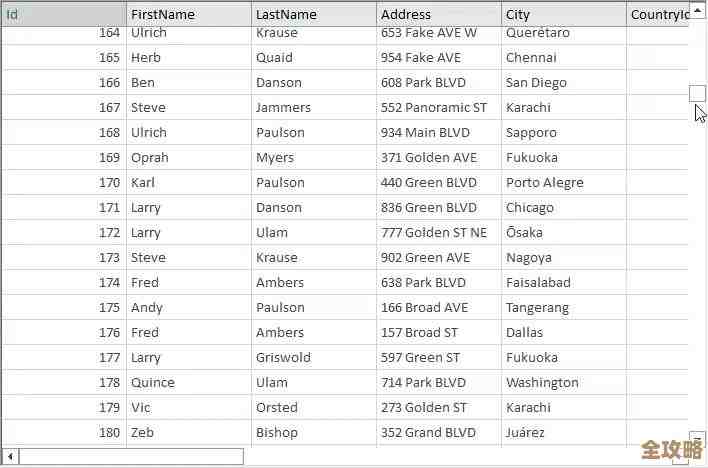Image resolution: width=708 pixels, height=468 pixels.
Task: Select the Address column header
Action: [x=438, y=14]
